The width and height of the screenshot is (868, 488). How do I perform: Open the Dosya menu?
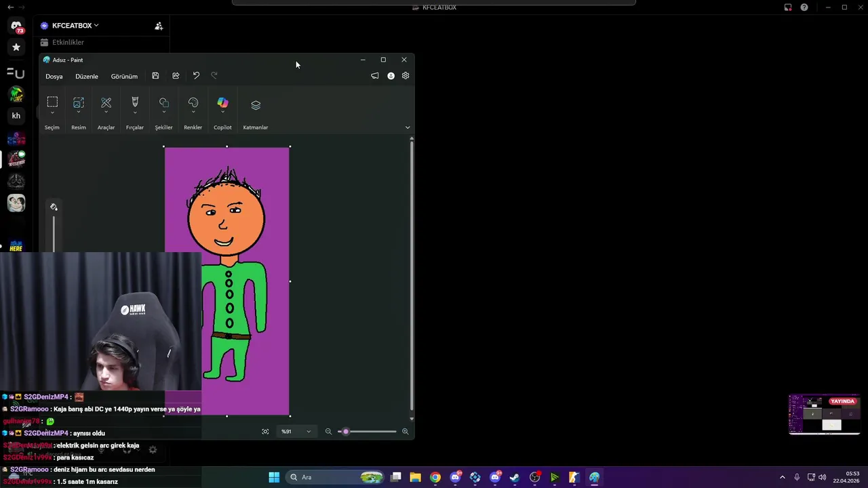(54, 77)
